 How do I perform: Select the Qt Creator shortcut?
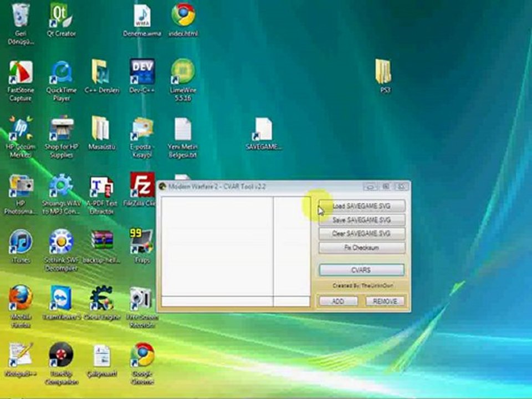click(x=61, y=20)
